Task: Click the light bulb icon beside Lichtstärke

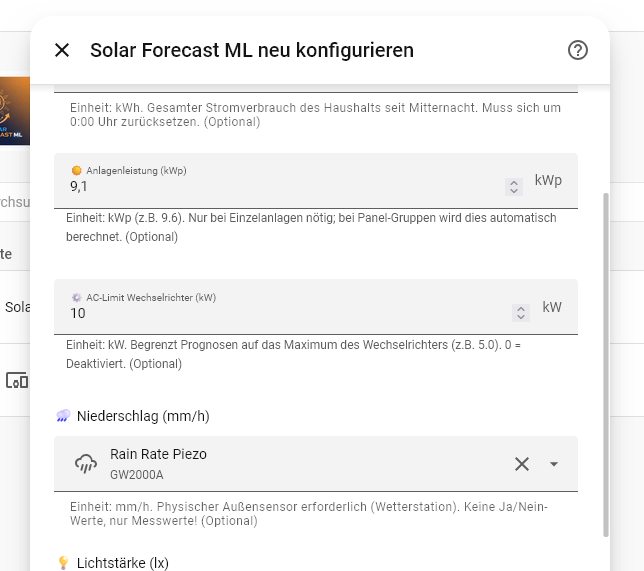Action: (x=63, y=562)
